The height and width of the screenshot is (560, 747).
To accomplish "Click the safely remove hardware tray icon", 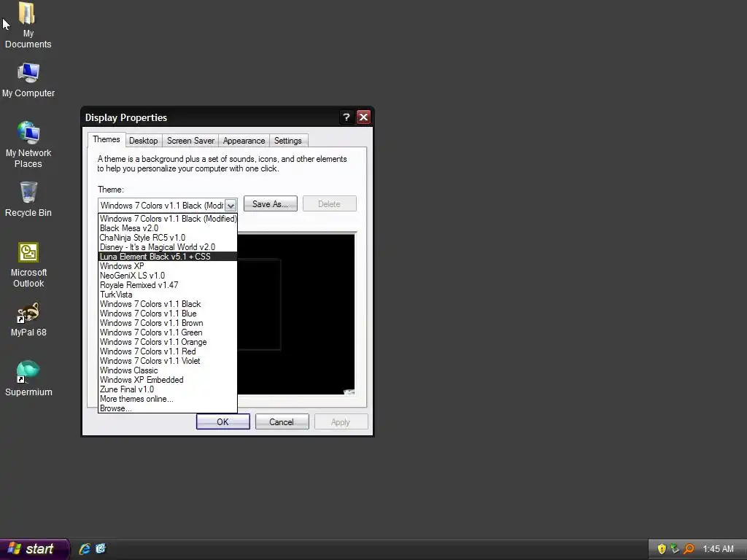I will click(675, 549).
